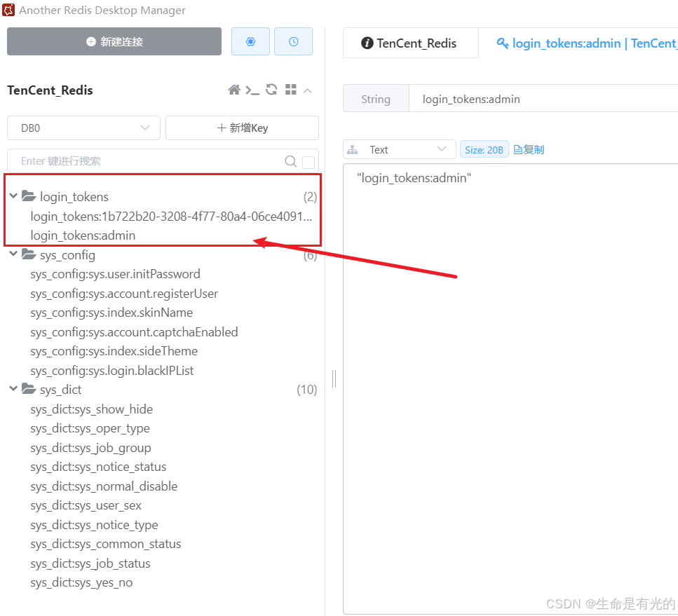Screen dimensions: 678x616
Task: Click the Size: 20B tag
Action: click(484, 149)
